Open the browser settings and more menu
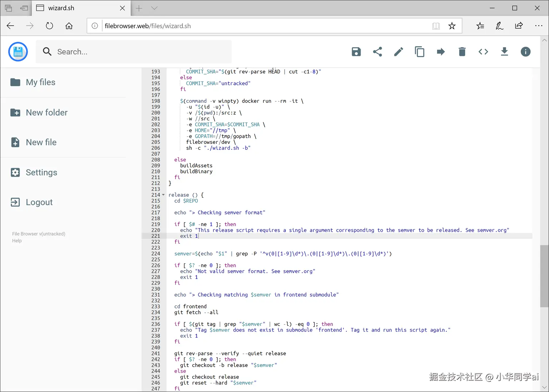This screenshot has width=549, height=392. click(x=539, y=26)
